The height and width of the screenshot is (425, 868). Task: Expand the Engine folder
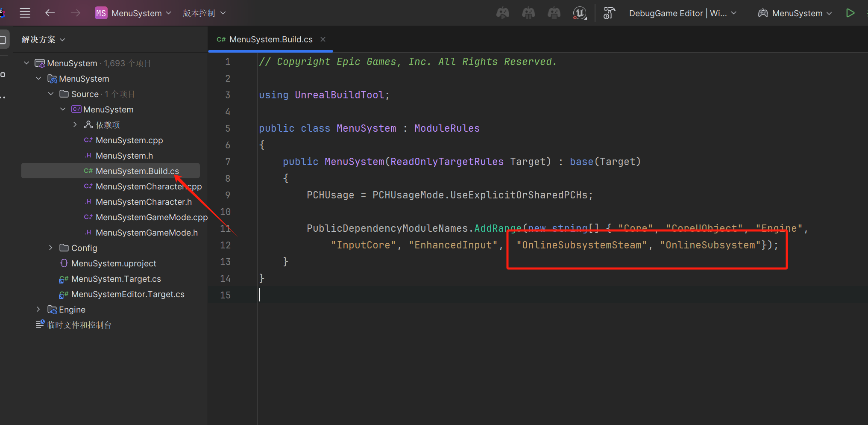pos(38,309)
